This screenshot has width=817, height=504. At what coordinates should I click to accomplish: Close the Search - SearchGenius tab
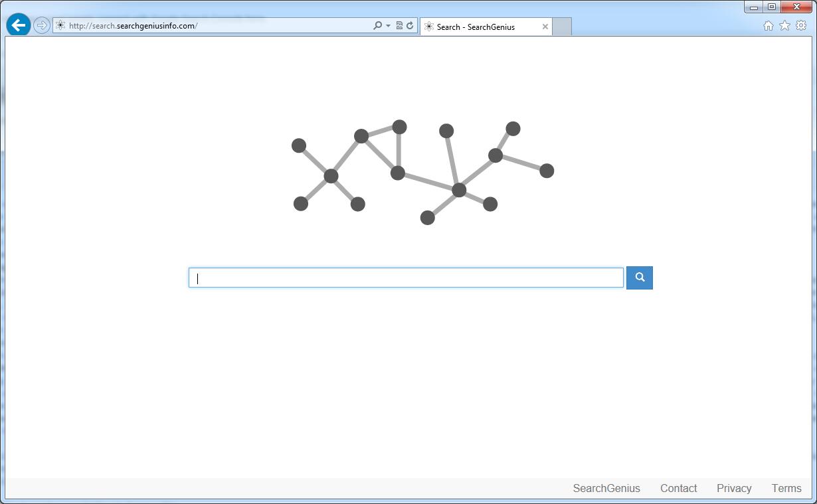click(545, 27)
